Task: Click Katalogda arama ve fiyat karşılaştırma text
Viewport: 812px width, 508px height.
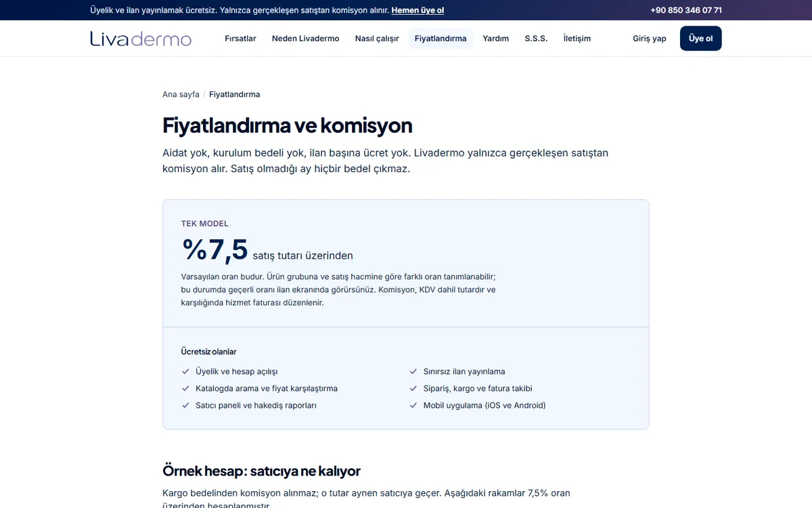Action: [267, 388]
